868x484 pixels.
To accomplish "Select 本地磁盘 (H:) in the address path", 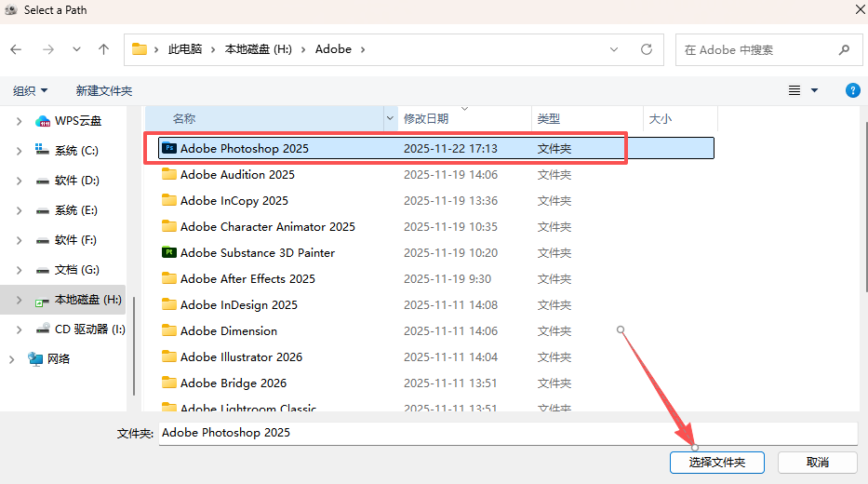I will pos(258,49).
